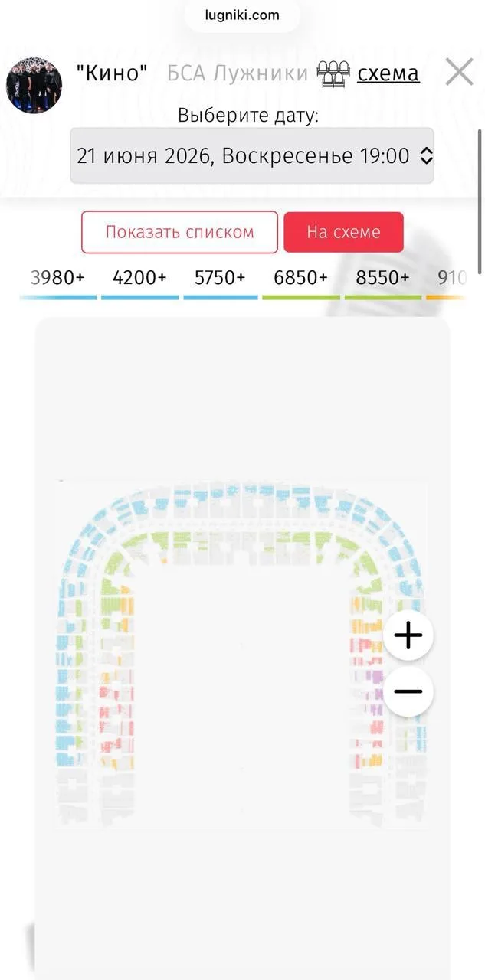This screenshot has width=485, height=980.
Task: Switch to Показать списком view
Action: 179,232
